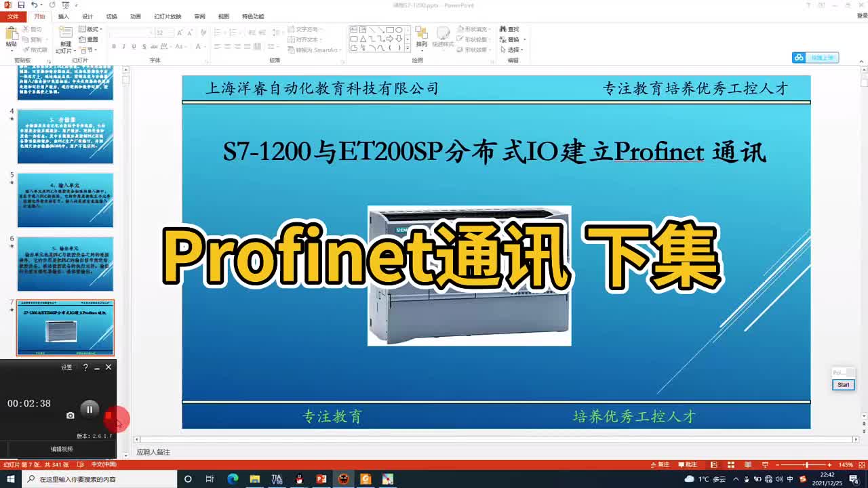Toggle text shadow formatting S icon

coord(144,47)
